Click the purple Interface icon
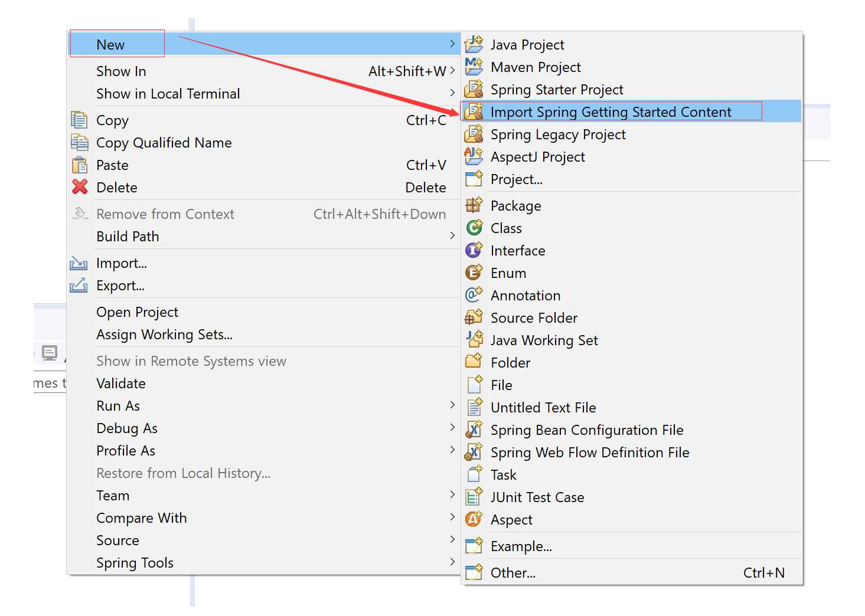 tap(474, 250)
